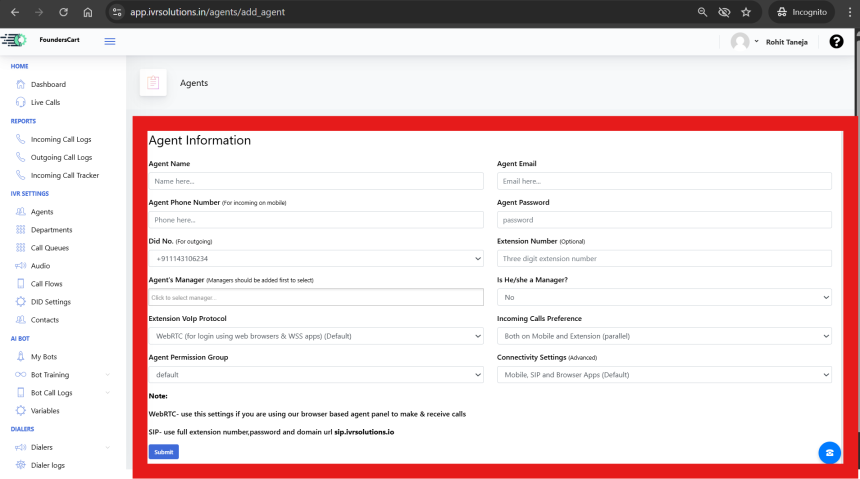The height and width of the screenshot is (479, 860).
Task: Open the Call Queues menu item
Action: (x=51, y=248)
